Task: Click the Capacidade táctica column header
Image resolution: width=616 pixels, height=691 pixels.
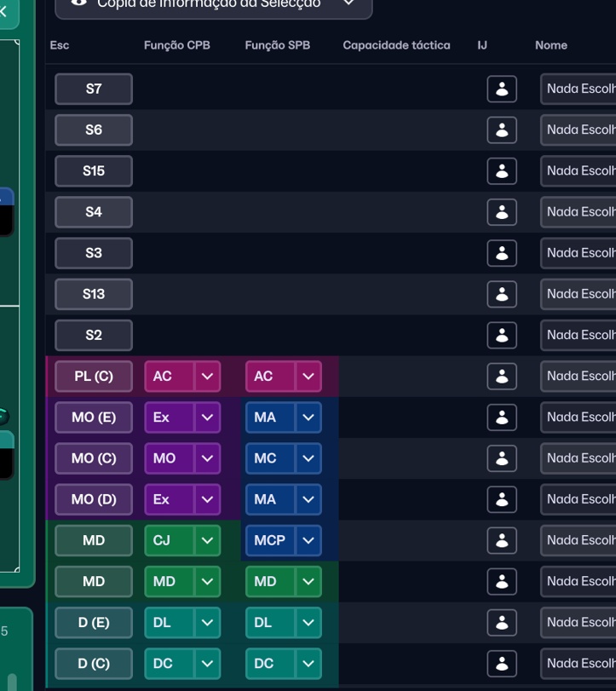Action: [x=396, y=45]
